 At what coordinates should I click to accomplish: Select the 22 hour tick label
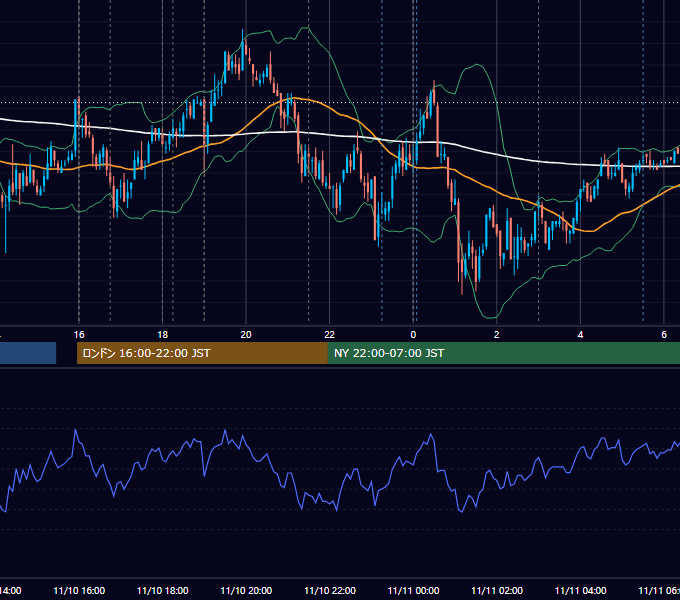(330, 335)
